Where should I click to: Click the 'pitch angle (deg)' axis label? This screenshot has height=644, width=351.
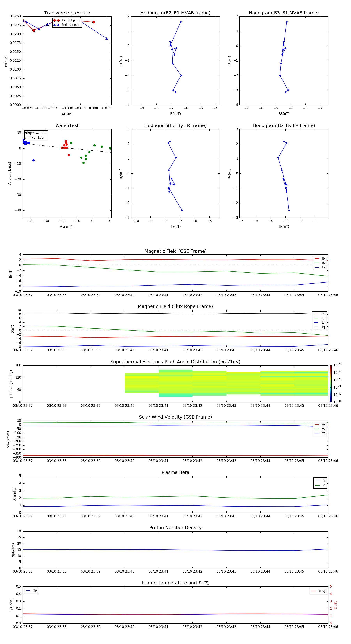tap(11, 383)
